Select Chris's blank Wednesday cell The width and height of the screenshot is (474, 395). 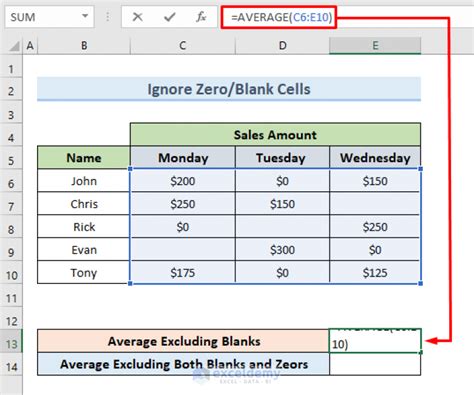375,204
